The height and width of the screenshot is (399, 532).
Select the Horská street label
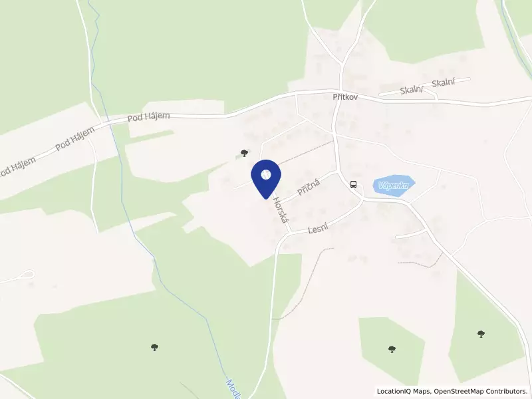[279, 210]
